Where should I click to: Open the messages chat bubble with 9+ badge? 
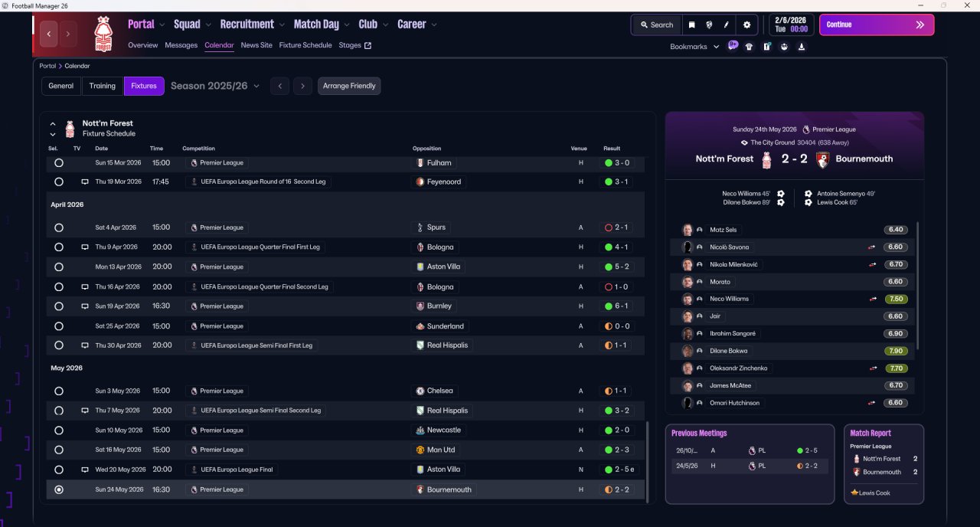pyautogui.click(x=733, y=46)
